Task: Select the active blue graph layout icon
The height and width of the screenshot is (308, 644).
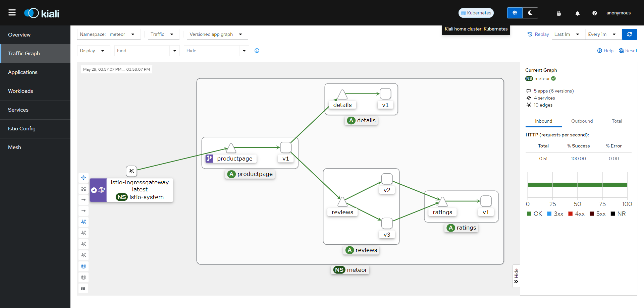Action: [84, 222]
